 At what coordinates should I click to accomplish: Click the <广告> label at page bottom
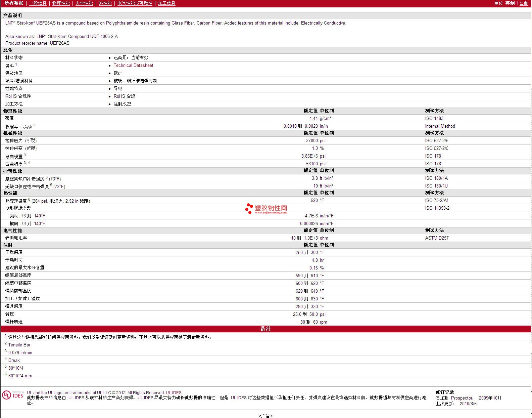click(266, 416)
